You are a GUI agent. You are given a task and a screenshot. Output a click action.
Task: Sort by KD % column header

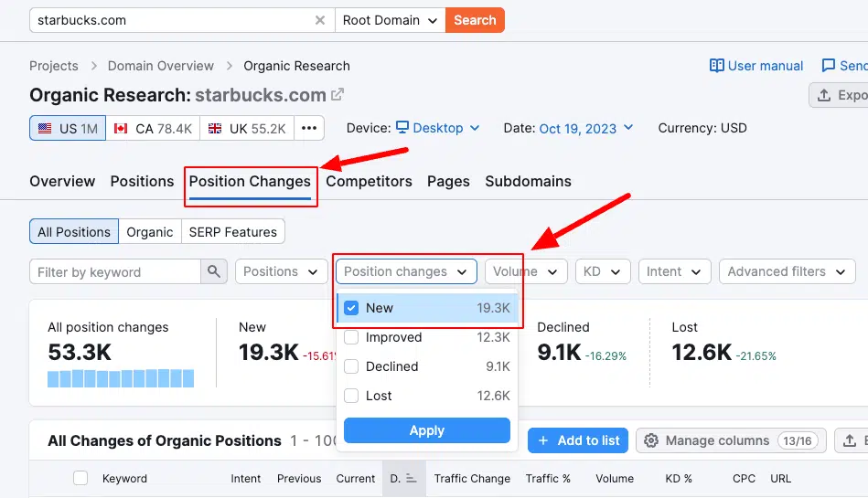(x=679, y=479)
